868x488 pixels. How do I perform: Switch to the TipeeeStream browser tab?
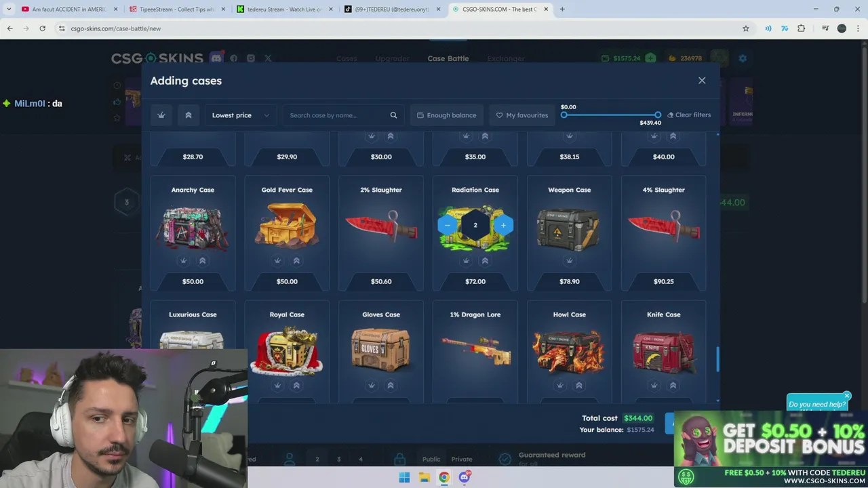click(176, 9)
